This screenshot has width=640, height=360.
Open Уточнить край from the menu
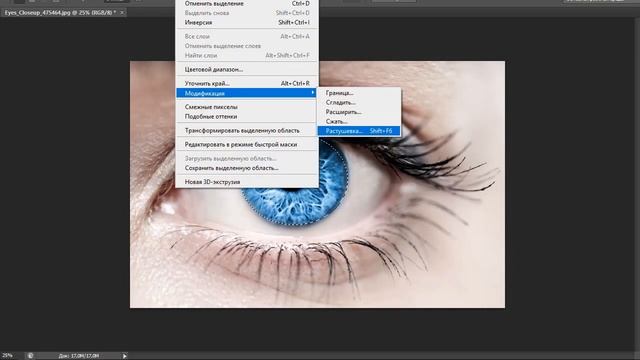click(247, 83)
